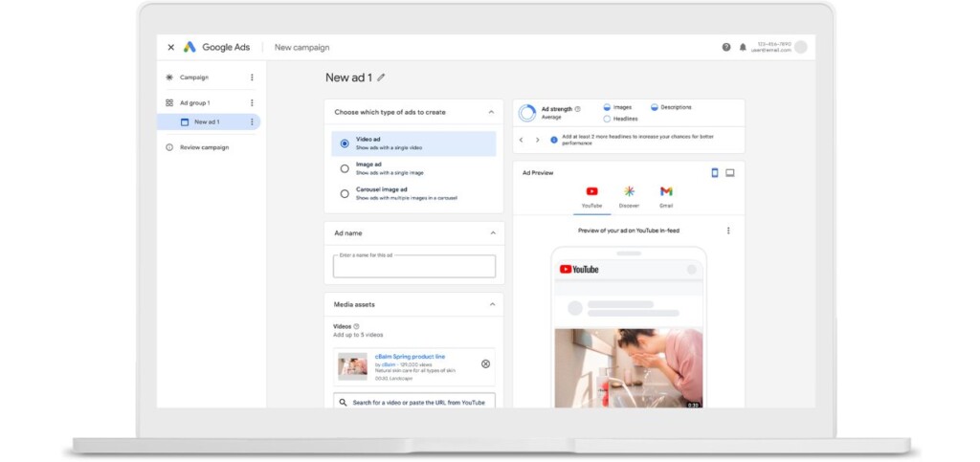Viewport: 980px width, 462px height.
Task: Collapse the Media assets section
Action: pos(492,305)
